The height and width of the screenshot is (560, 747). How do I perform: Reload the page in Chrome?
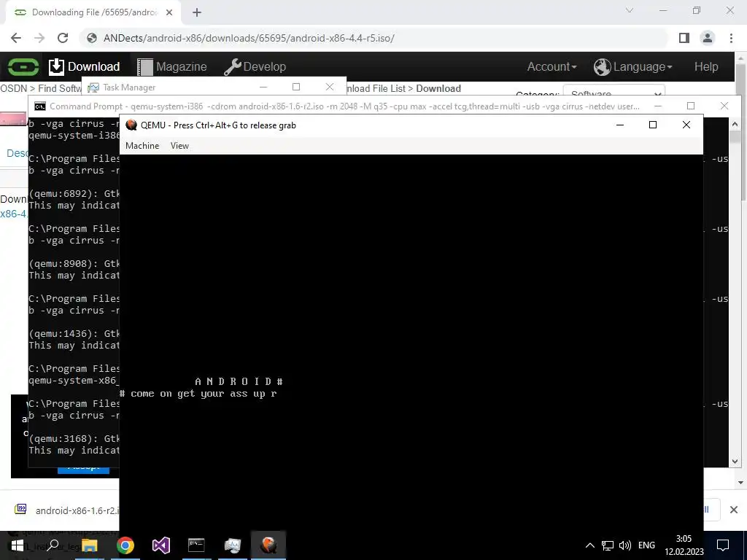(x=63, y=38)
